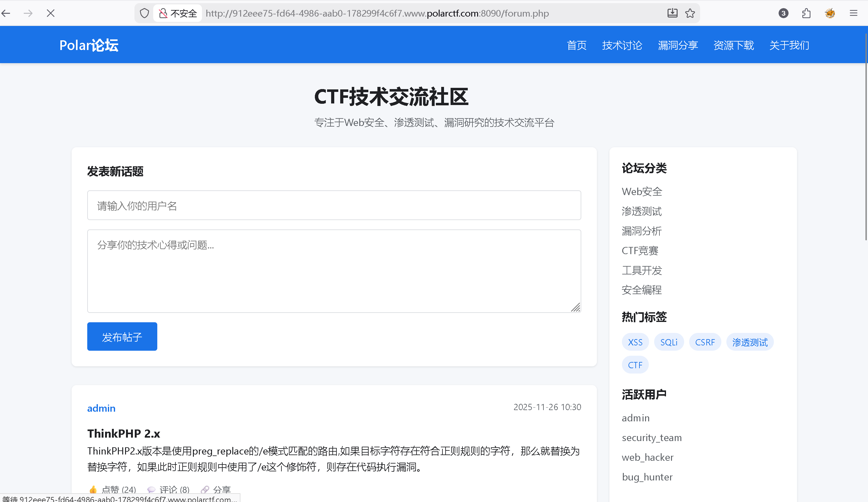Go to the 漏洞分享 nav section

click(678, 45)
